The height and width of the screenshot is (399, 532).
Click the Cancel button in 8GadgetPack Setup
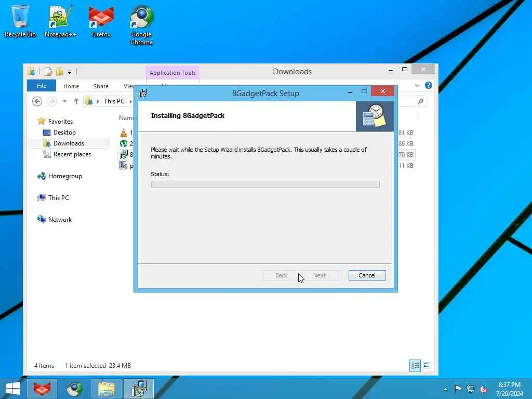click(367, 275)
